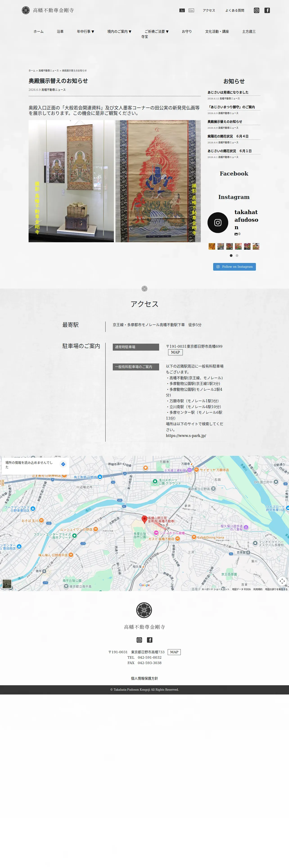Click the 程久保川遊歩道の八重桜 marker
The height and width of the screenshot is (868, 289).
click(246, 527)
